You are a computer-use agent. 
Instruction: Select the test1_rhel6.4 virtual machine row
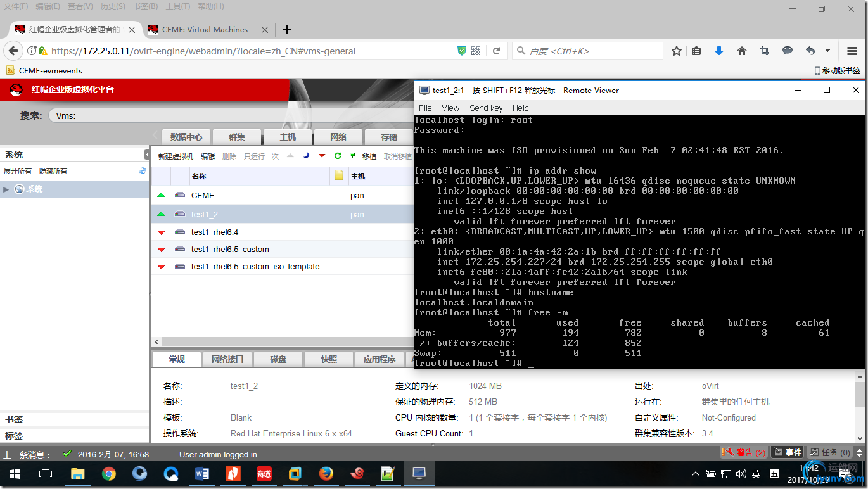click(x=283, y=232)
